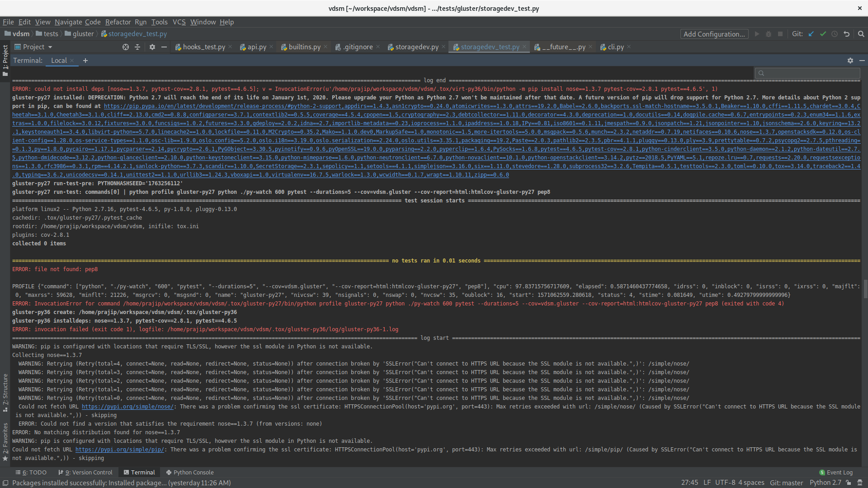Click Git update project arrow icon
Viewport: 868px width, 488px height.
[811, 34]
